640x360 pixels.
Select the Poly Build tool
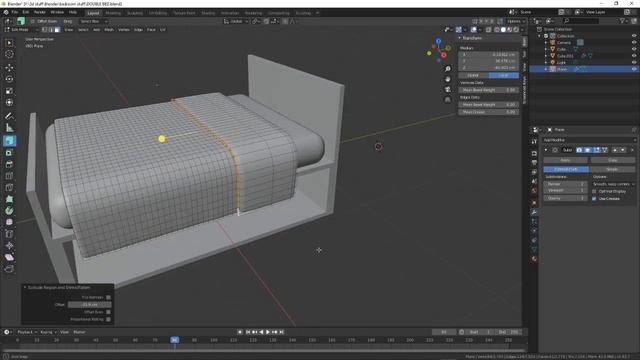9,199
